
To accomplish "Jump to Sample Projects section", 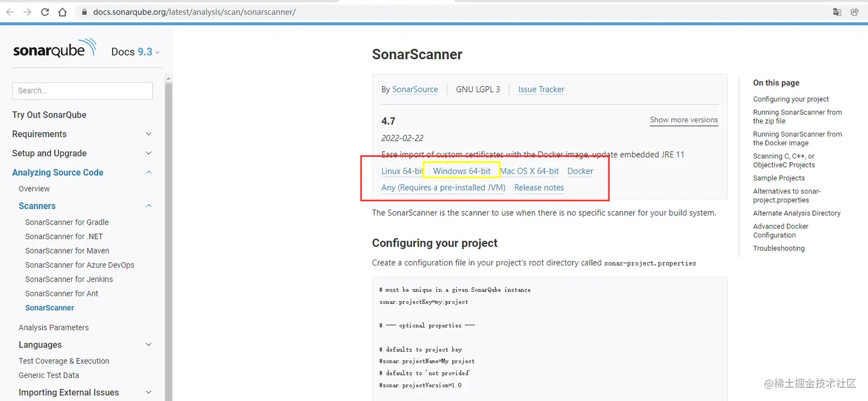I will click(x=779, y=178).
